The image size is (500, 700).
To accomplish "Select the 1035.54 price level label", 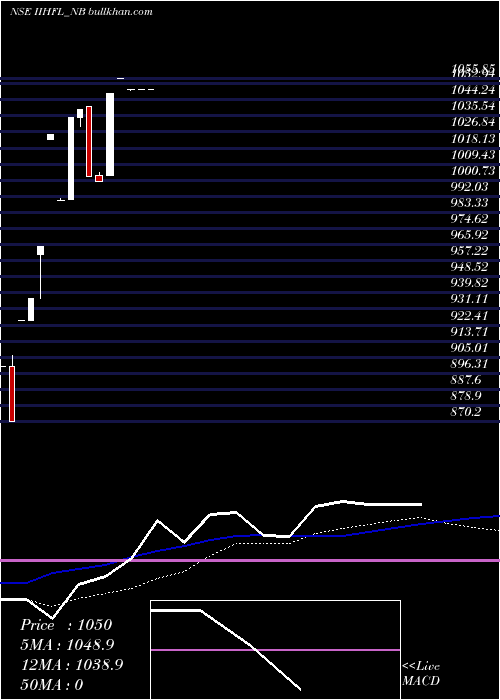I will [x=473, y=106].
